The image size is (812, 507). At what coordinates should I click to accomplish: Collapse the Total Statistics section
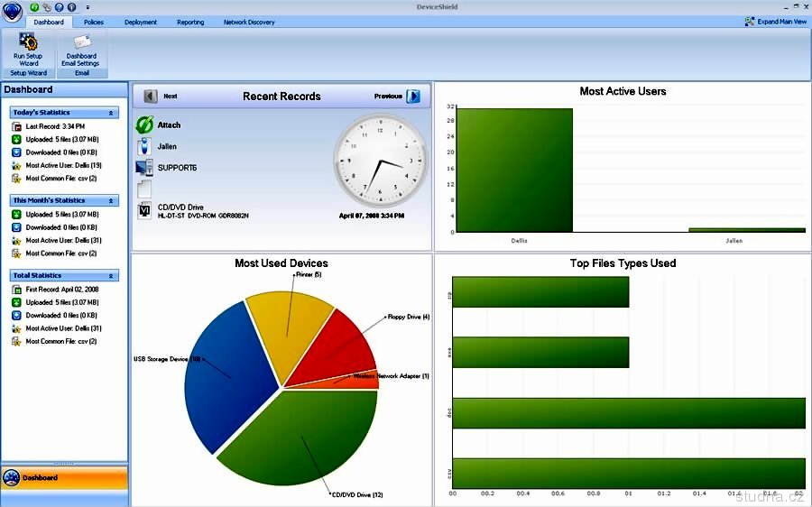[111, 276]
